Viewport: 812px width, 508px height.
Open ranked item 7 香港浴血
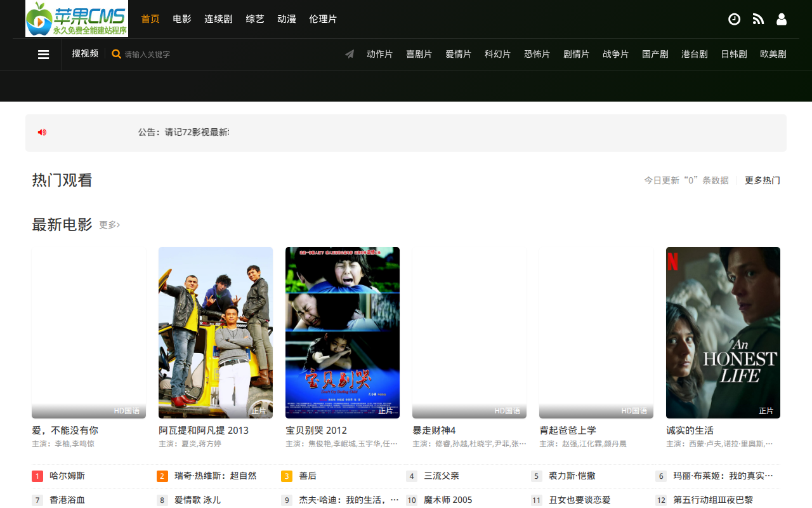coord(67,500)
